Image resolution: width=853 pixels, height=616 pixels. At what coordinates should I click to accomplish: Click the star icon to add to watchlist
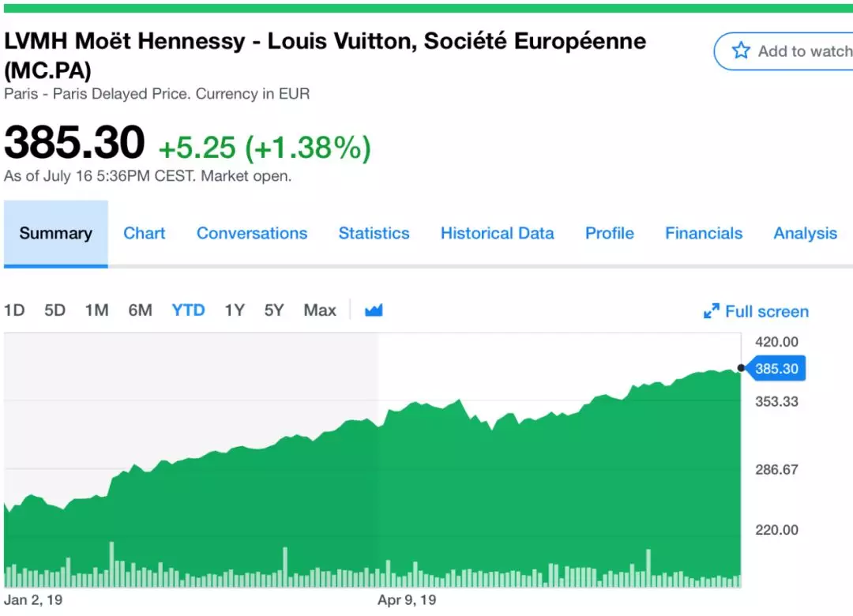point(741,51)
